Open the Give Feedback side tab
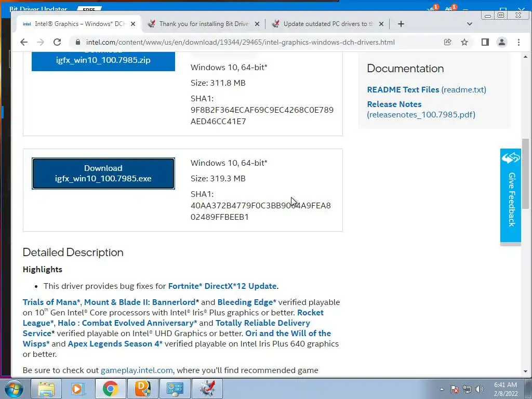The height and width of the screenshot is (399, 532). click(511, 195)
